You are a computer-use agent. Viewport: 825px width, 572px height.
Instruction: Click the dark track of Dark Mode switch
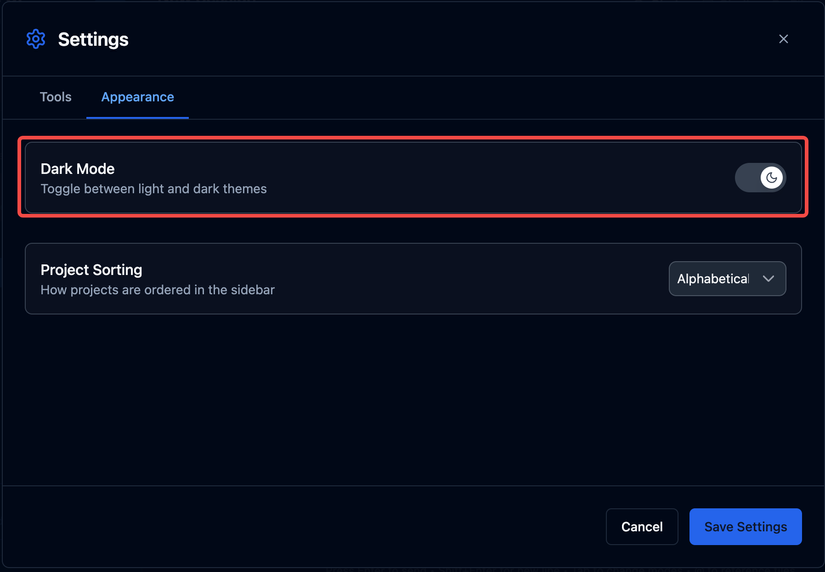pos(747,178)
